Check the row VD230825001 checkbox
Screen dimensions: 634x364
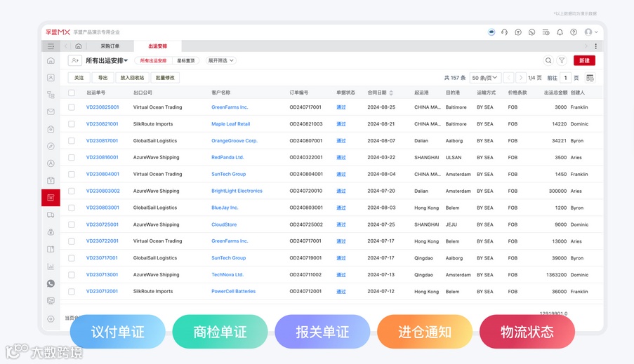pyautogui.click(x=72, y=107)
